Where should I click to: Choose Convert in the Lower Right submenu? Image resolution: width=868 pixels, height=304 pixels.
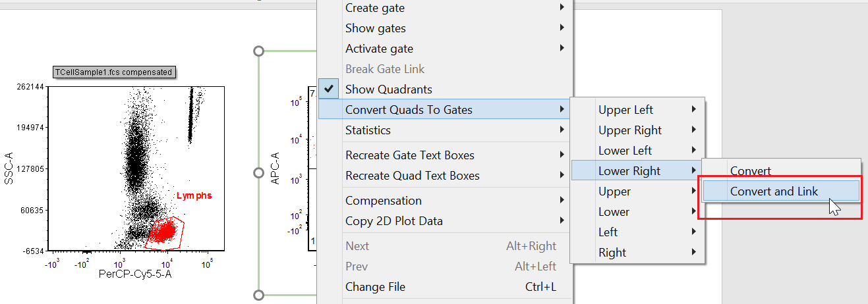point(750,171)
